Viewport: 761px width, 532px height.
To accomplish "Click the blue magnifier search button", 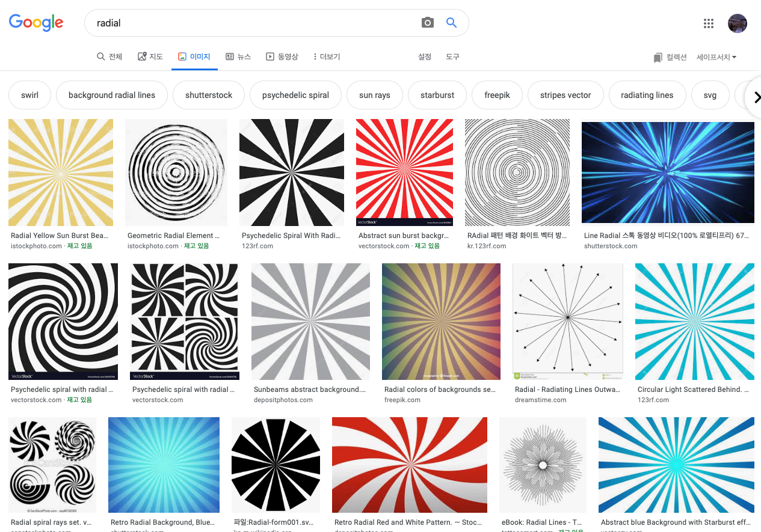I will tap(451, 23).
